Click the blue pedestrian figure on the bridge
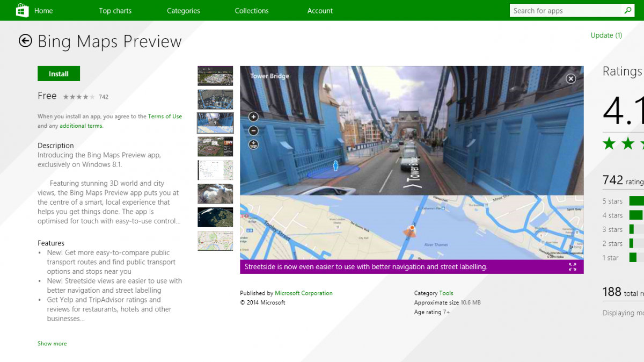 tap(336, 165)
